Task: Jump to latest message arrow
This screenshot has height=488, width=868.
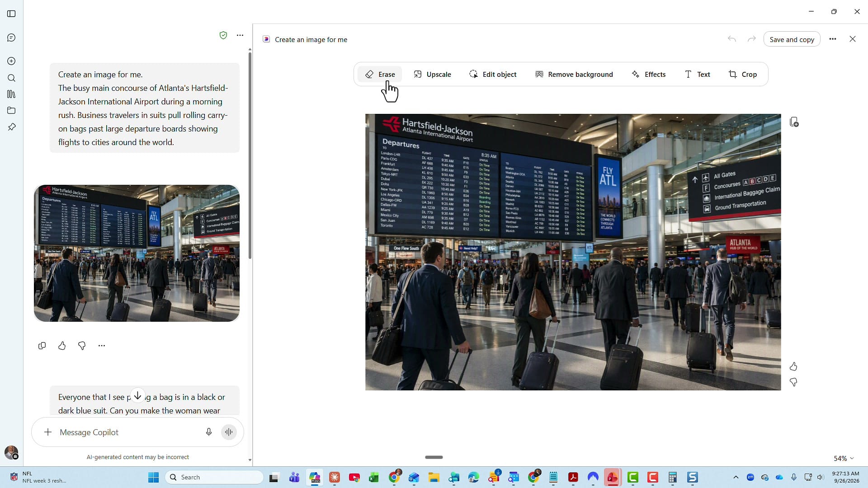Action: click(137, 396)
